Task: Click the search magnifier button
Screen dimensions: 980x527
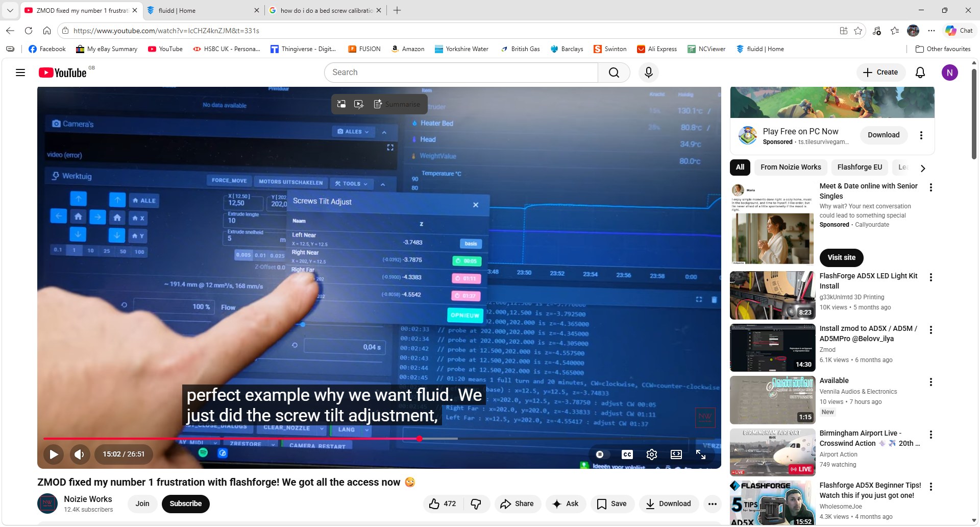Action: pyautogui.click(x=614, y=73)
